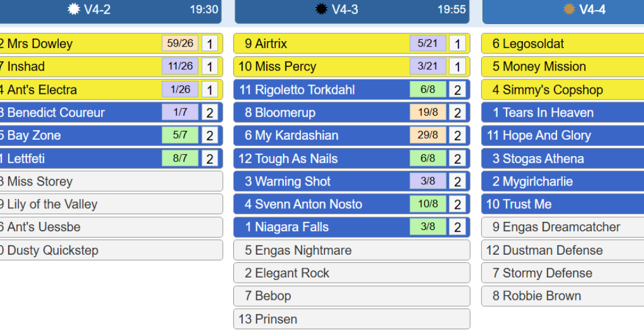Screen dimensions: 644x331
Task: Select the 10/8 badge on Svenn Anton Nosto
Action: [x=428, y=204]
